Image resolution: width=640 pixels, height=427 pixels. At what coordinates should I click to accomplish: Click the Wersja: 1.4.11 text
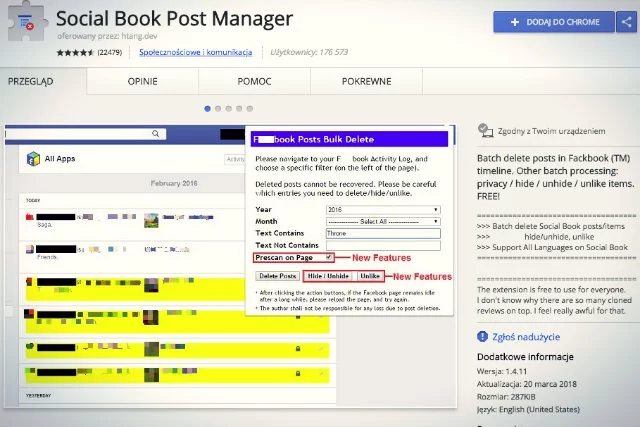tap(502, 371)
